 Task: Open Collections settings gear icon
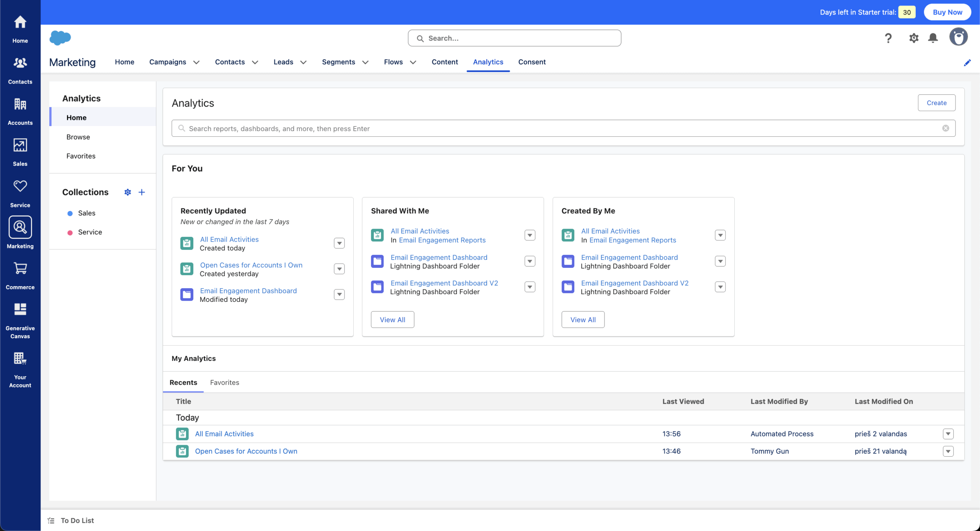tap(127, 192)
